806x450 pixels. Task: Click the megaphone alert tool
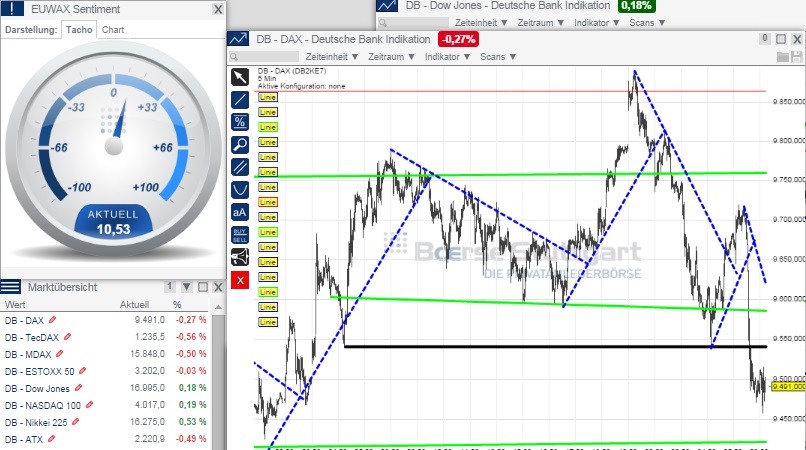coord(240,257)
